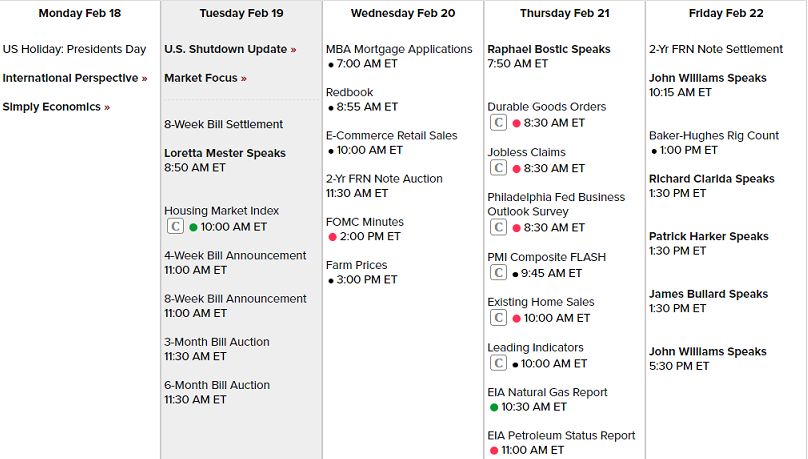
Task: Click the consensus 'C' icon under Housing Market Index
Action: 173,227
